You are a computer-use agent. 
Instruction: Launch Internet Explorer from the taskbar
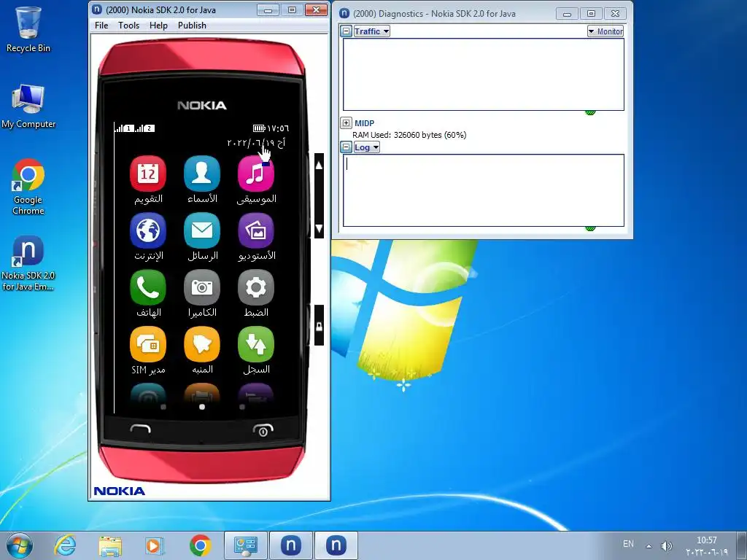[65, 545]
